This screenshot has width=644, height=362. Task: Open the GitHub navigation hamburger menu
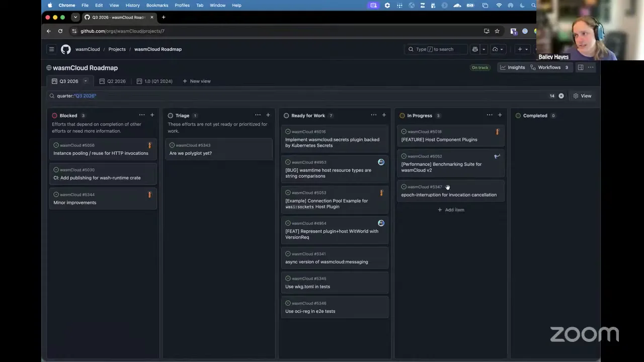pyautogui.click(x=51, y=49)
